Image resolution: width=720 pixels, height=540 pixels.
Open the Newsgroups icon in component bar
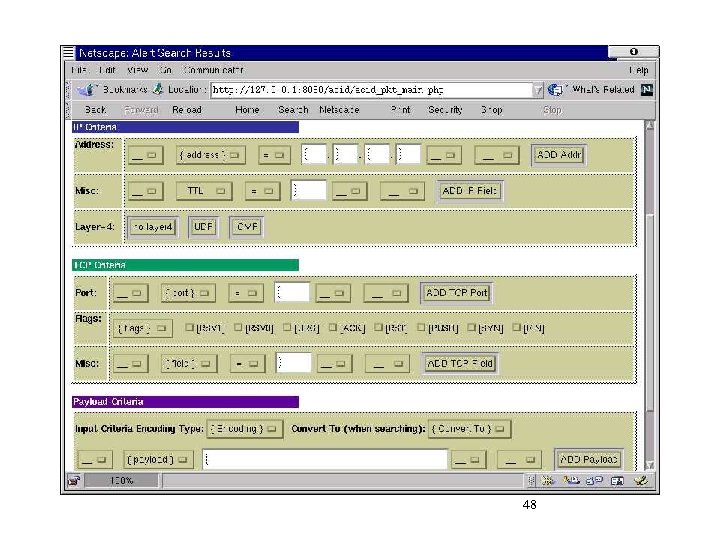pyautogui.click(x=595, y=481)
